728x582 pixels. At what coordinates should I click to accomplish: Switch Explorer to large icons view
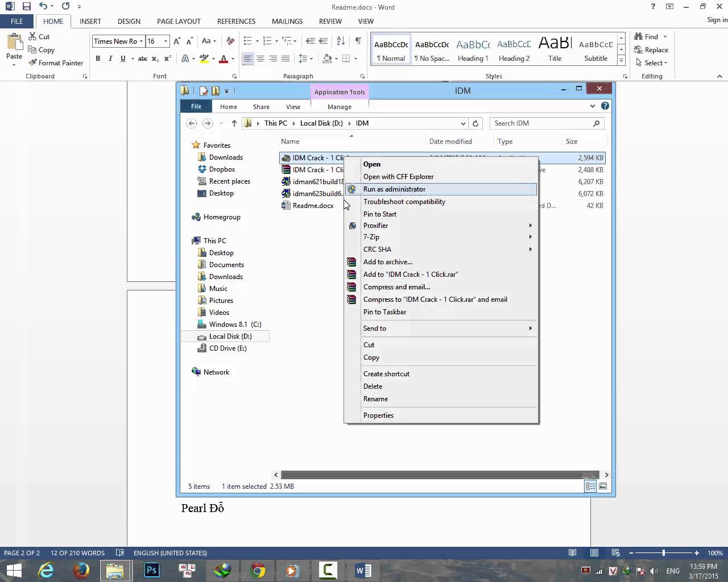603,486
